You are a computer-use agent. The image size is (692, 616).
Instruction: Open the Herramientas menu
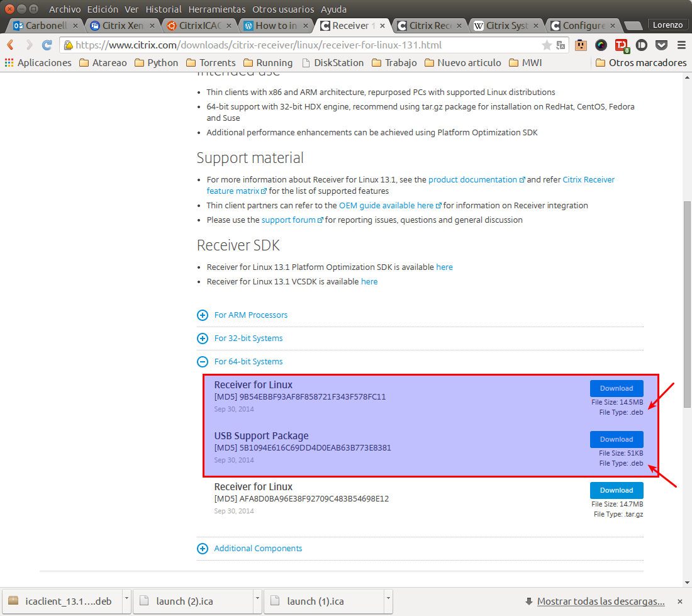click(216, 9)
